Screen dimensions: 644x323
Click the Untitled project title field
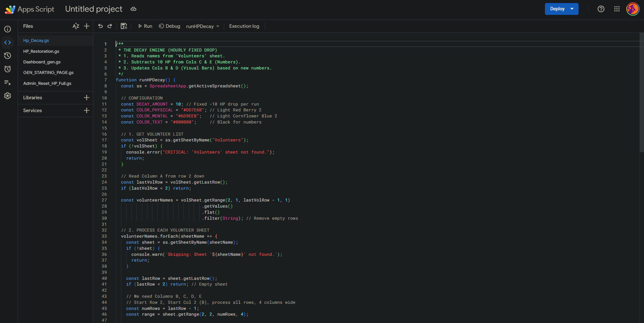tap(94, 9)
